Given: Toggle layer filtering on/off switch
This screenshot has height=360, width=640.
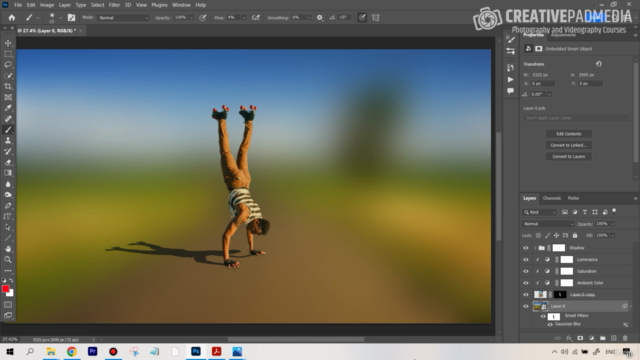Looking at the screenshot, I should pyautogui.click(x=614, y=211).
